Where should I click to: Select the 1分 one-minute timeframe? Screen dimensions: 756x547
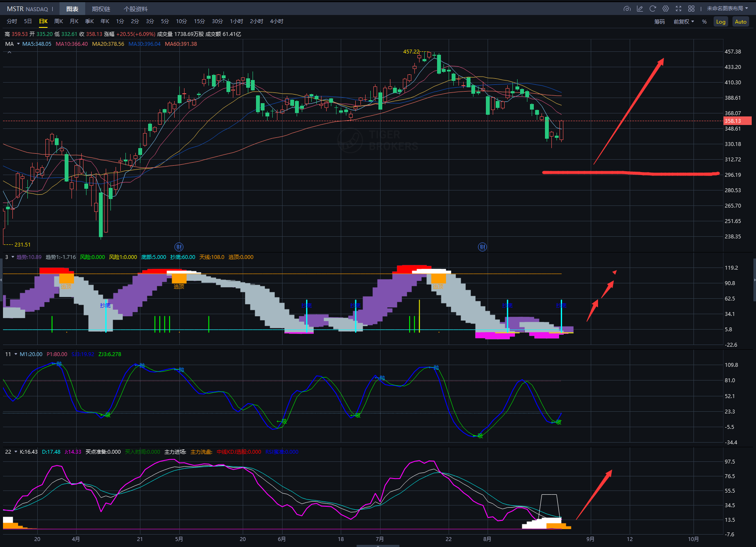coord(120,21)
